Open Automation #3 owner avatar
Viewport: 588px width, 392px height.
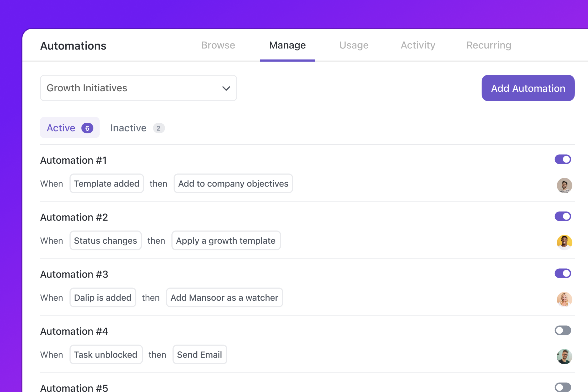(564, 300)
